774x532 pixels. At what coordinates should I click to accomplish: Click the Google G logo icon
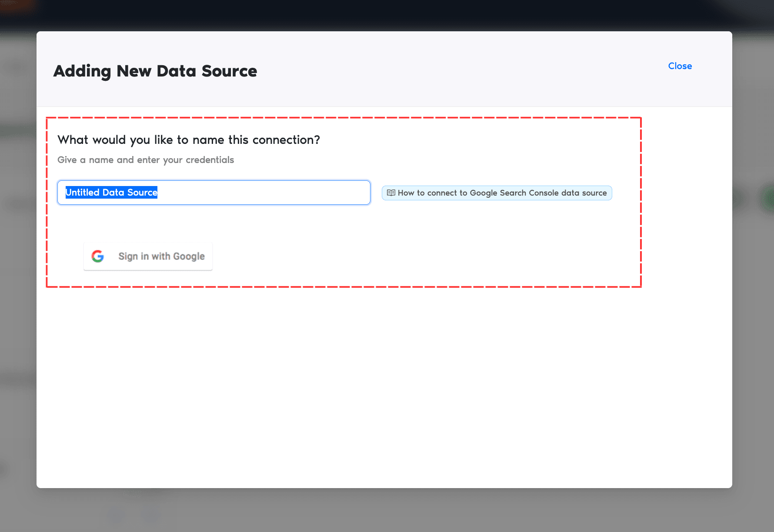click(x=98, y=256)
